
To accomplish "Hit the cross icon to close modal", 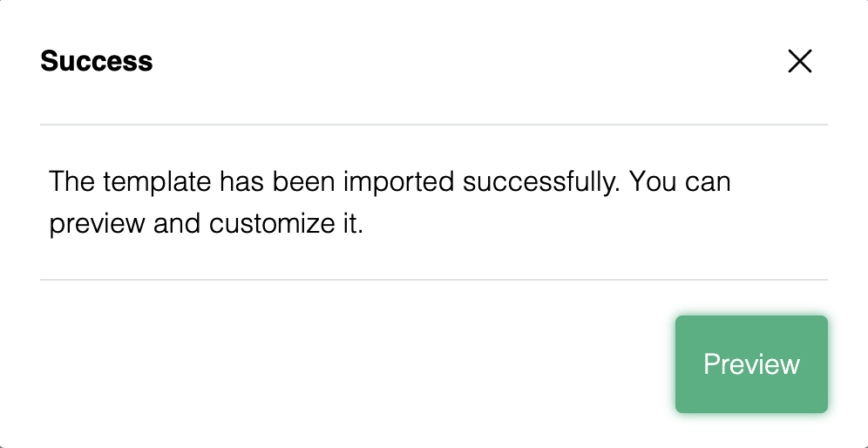I will pyautogui.click(x=800, y=61).
